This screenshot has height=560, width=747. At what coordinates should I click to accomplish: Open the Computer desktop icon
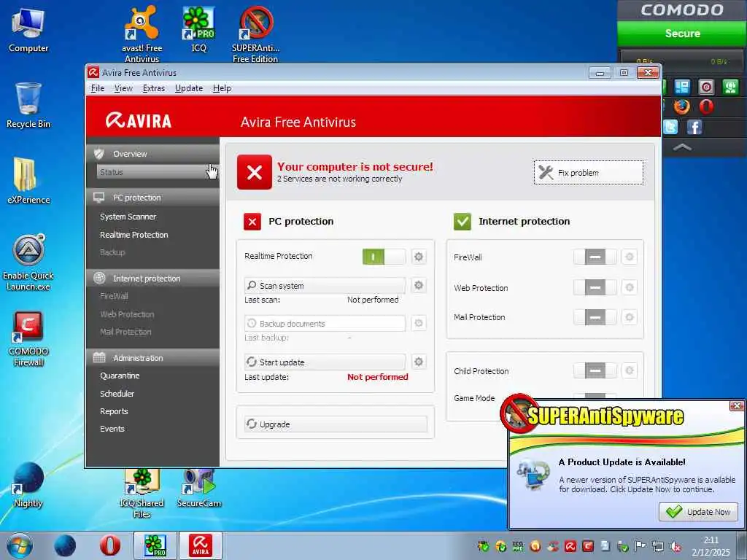28,29
